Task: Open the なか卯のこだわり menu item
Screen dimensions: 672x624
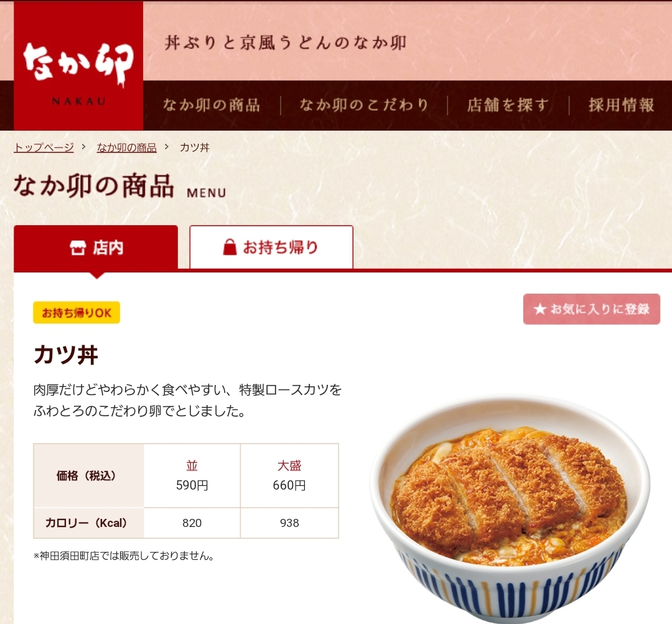Action: [364, 105]
